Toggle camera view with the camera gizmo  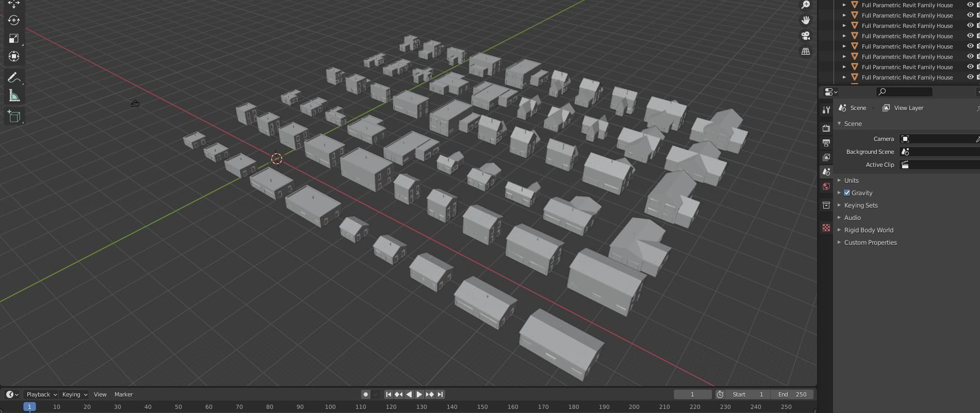click(806, 36)
